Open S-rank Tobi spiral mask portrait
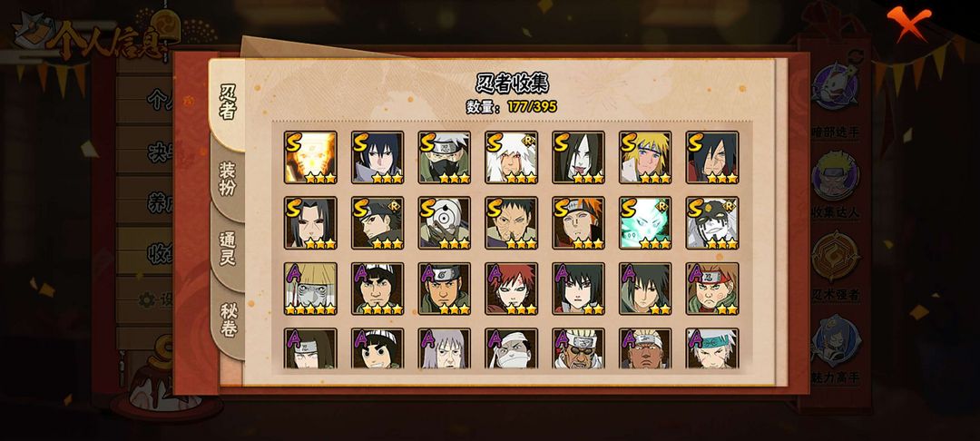 (445, 223)
